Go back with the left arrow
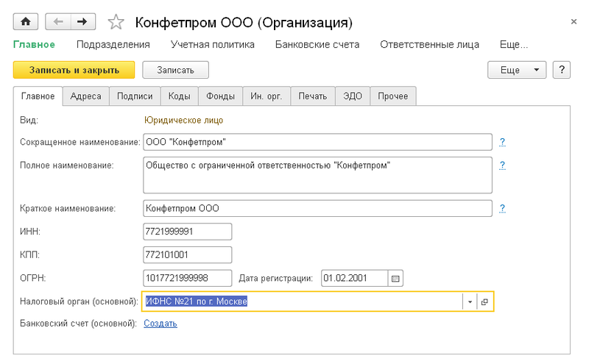The image size is (589, 364). pyautogui.click(x=59, y=21)
